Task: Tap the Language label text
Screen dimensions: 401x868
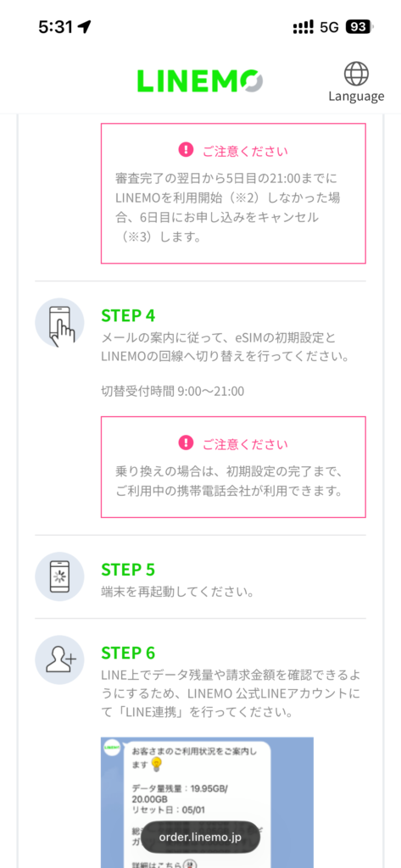Action: pyautogui.click(x=356, y=97)
